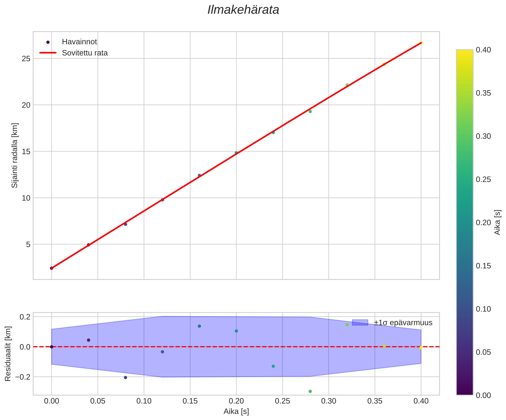Click the Sijainti radalla [km] axis label
The height and width of the screenshot is (420, 506).
tap(15, 156)
